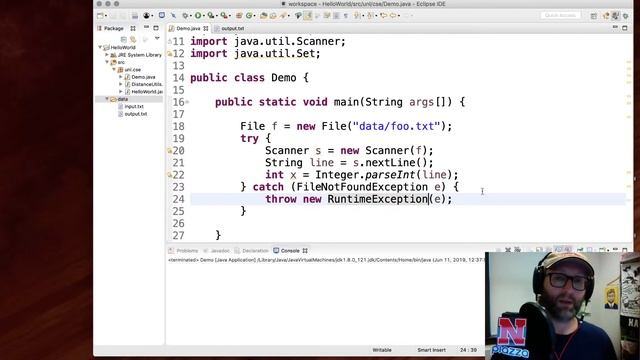Toggle Skip All Breakpoints
Screen dimensions: 640x360
(x=173, y=16)
